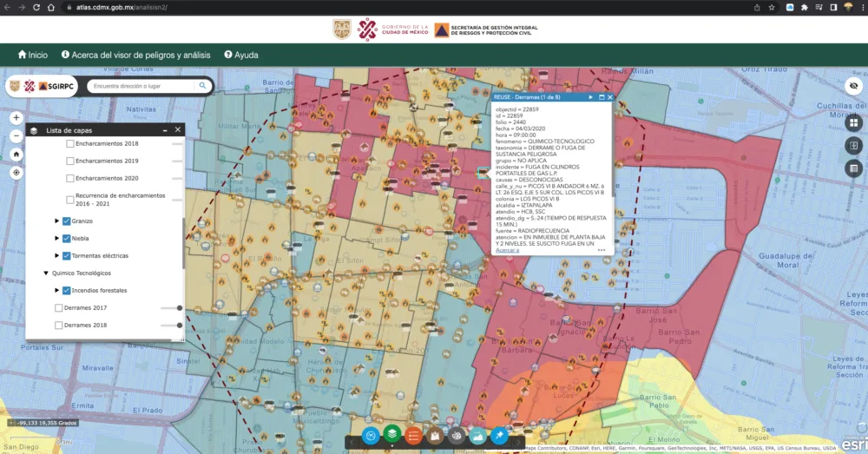The image size is (868, 454).
Task: Open the brown map widget
Action: click(435, 436)
